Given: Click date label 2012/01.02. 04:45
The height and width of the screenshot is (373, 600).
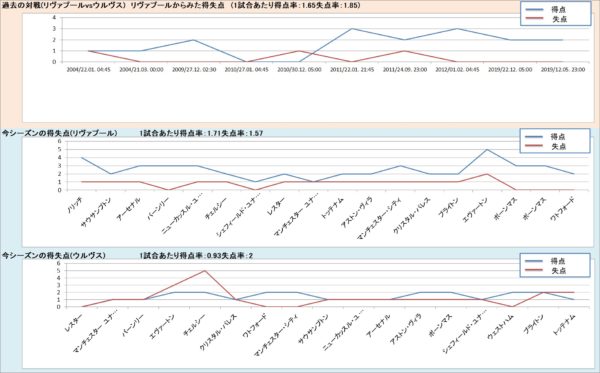Looking at the screenshot, I should pyautogui.click(x=457, y=70).
